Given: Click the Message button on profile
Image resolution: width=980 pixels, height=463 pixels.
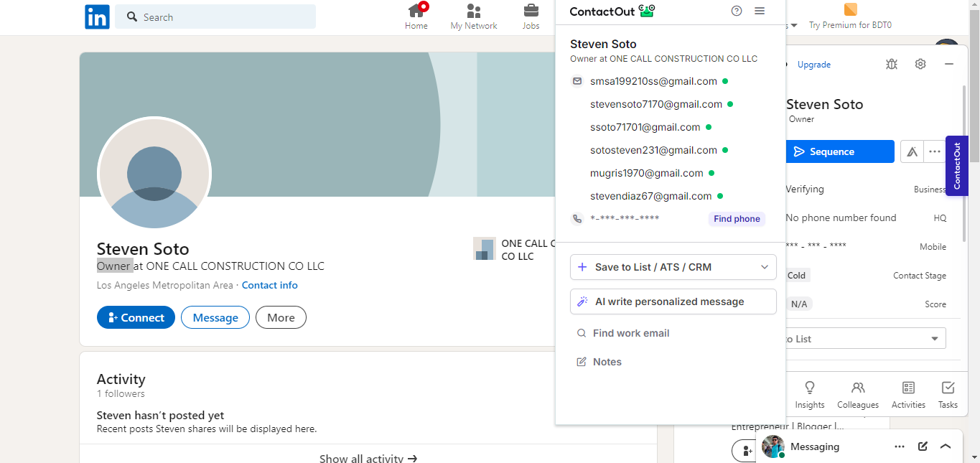Looking at the screenshot, I should point(215,317).
